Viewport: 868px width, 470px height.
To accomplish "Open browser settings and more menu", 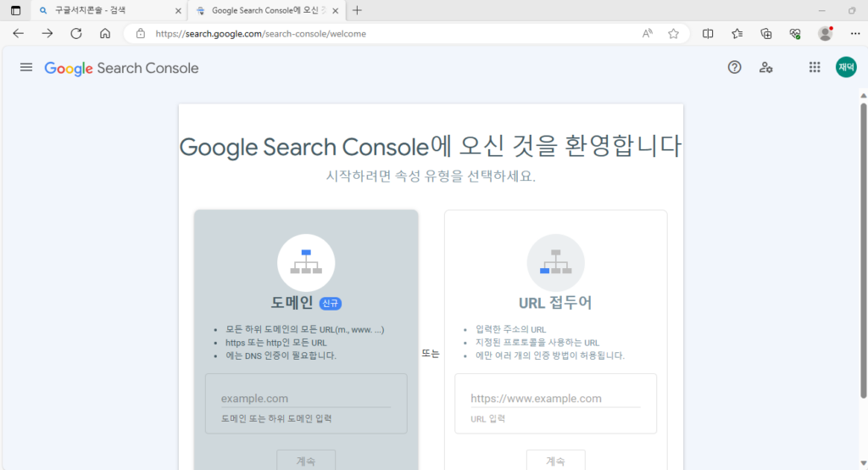I will (x=854, y=33).
